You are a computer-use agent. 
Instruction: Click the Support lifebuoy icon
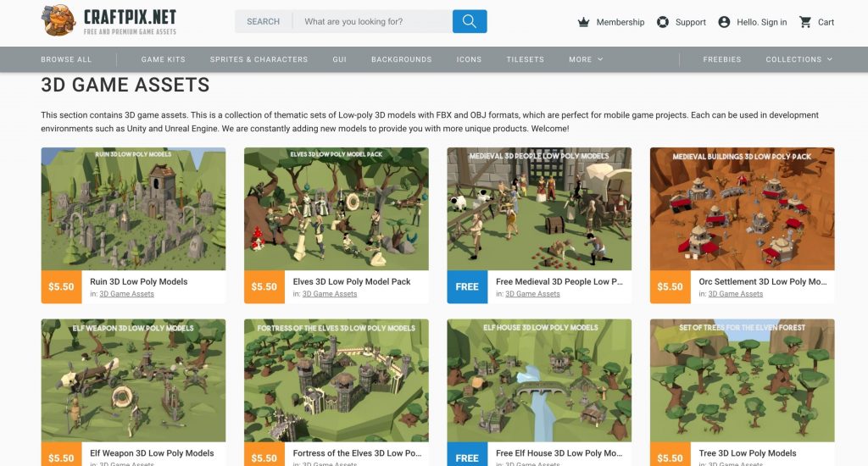(x=663, y=22)
